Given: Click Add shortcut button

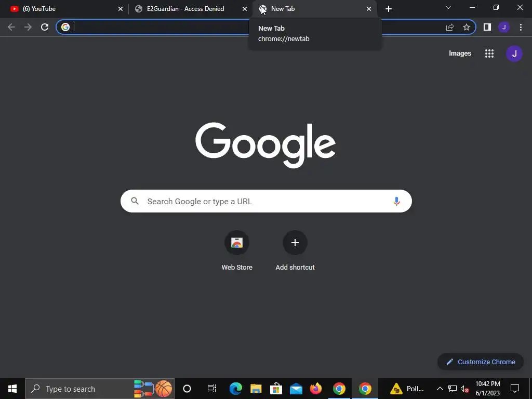Looking at the screenshot, I should coord(295,251).
